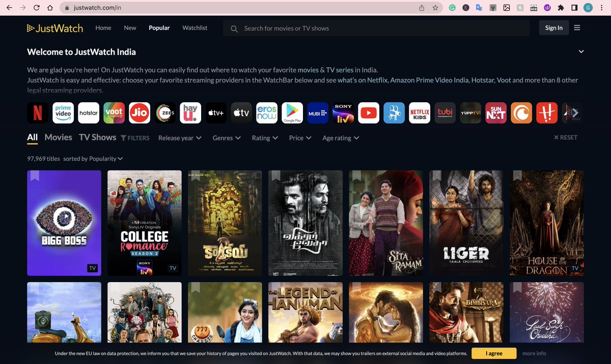Toggle watchlist bookmark on Vikram Vedha poster
This screenshot has width=611, height=364.
[276, 176]
